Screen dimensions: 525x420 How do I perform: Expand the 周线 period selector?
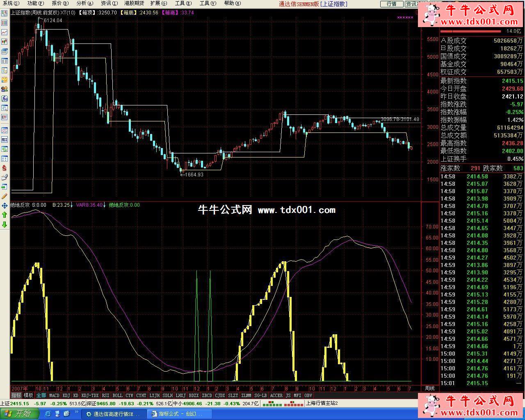click(429, 388)
